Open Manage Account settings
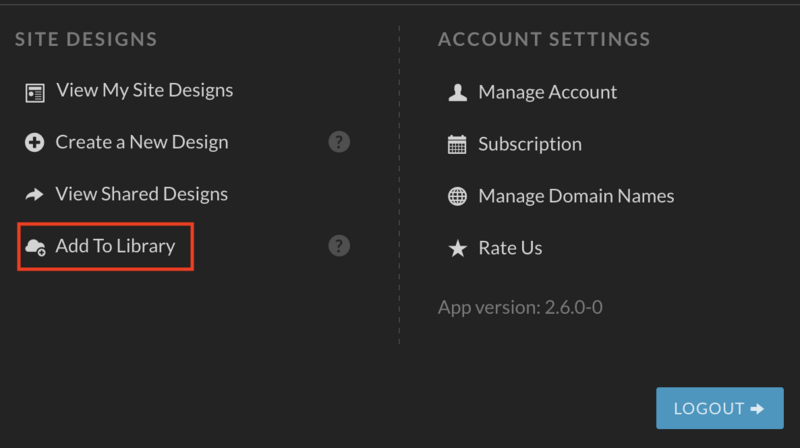 point(547,92)
